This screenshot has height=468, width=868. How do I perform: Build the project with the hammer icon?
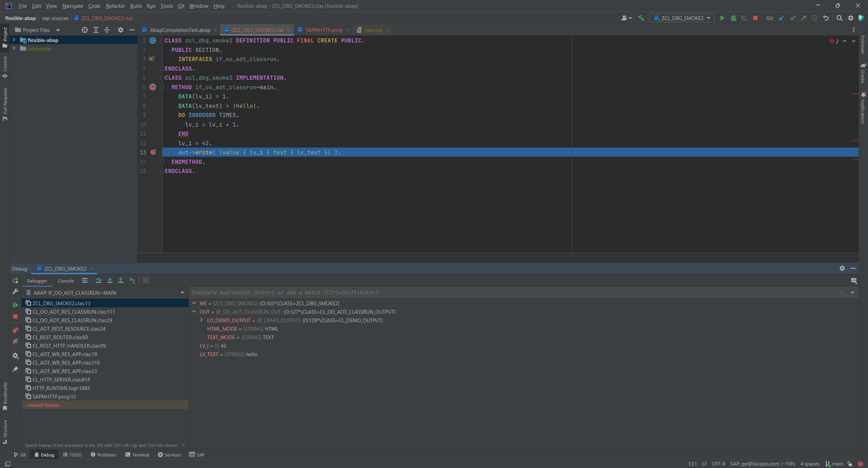pos(641,18)
